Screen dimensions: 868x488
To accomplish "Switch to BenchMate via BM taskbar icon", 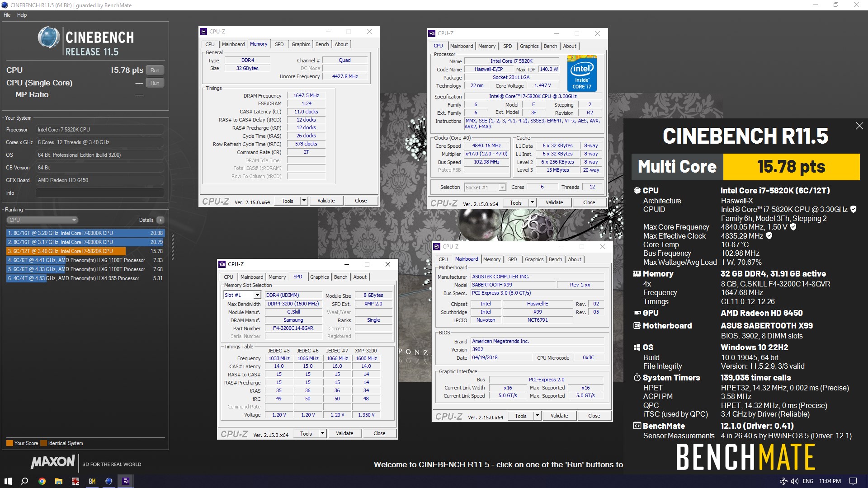I will [x=92, y=481].
